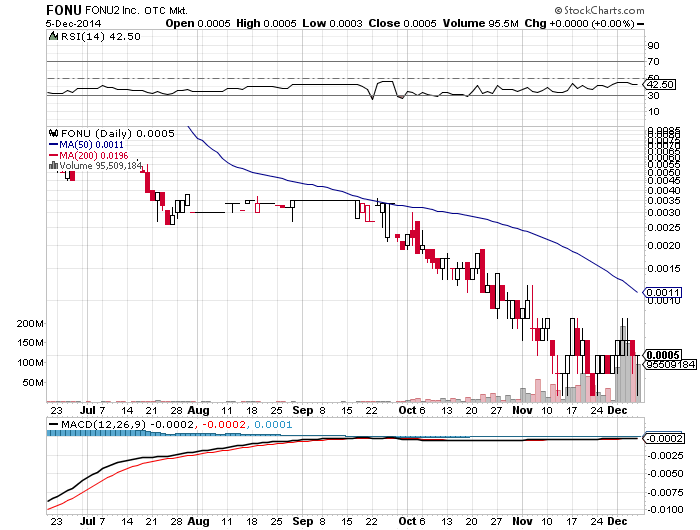Click the "FONU2 Inc." company name

[x=112, y=10]
